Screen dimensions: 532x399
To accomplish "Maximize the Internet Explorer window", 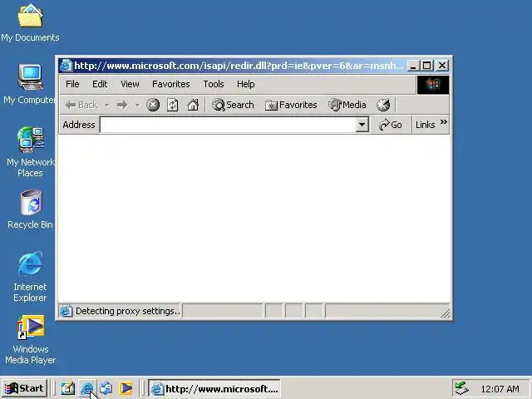I will [426, 66].
